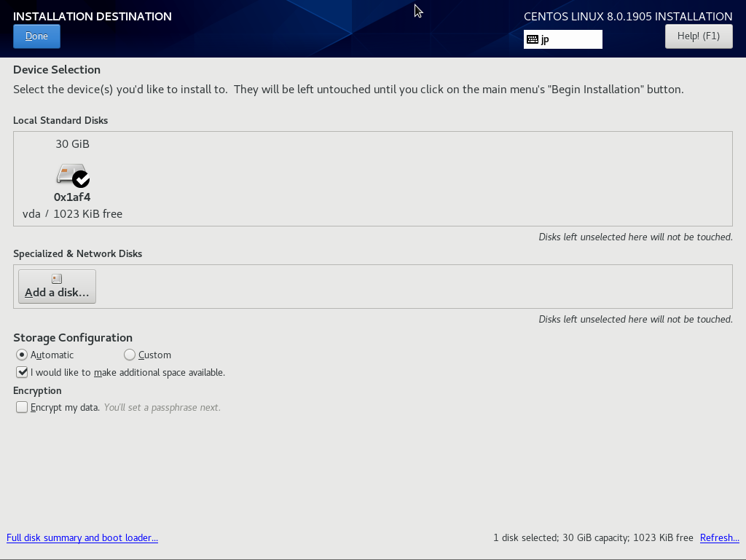Image resolution: width=746 pixels, height=560 pixels.
Task: Click the CentOS Linux 8.0.1905 Installation title
Action: point(627,16)
